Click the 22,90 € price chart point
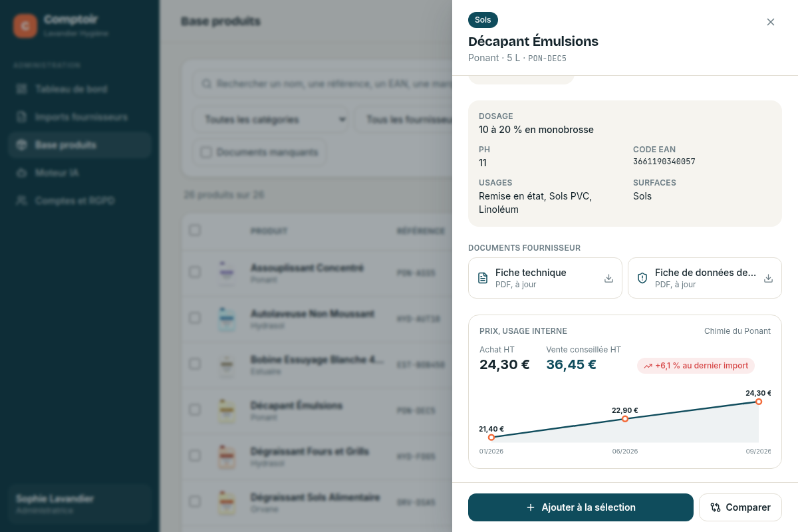 625,419
